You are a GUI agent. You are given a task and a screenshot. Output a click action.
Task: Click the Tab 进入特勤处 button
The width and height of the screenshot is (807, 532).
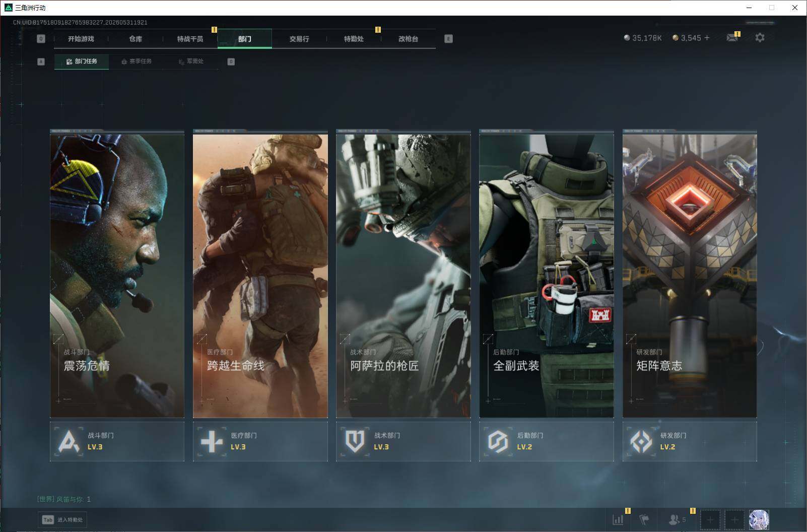[x=62, y=519]
